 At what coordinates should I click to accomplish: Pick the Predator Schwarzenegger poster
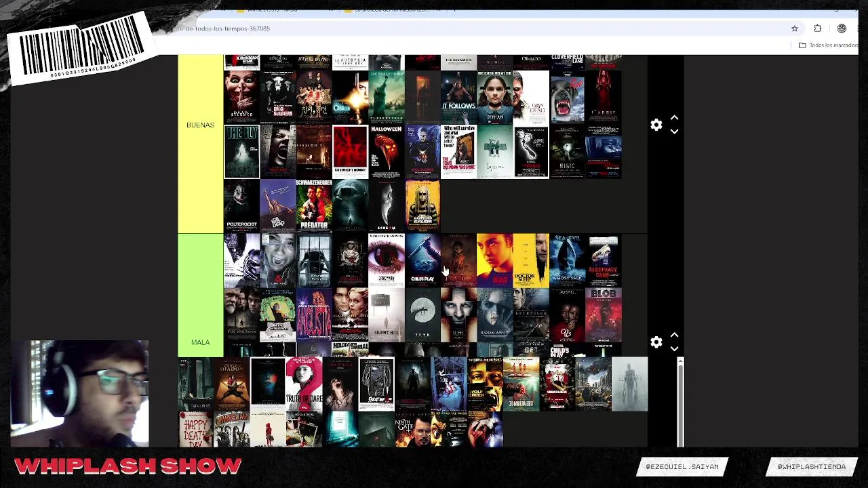[313, 206]
